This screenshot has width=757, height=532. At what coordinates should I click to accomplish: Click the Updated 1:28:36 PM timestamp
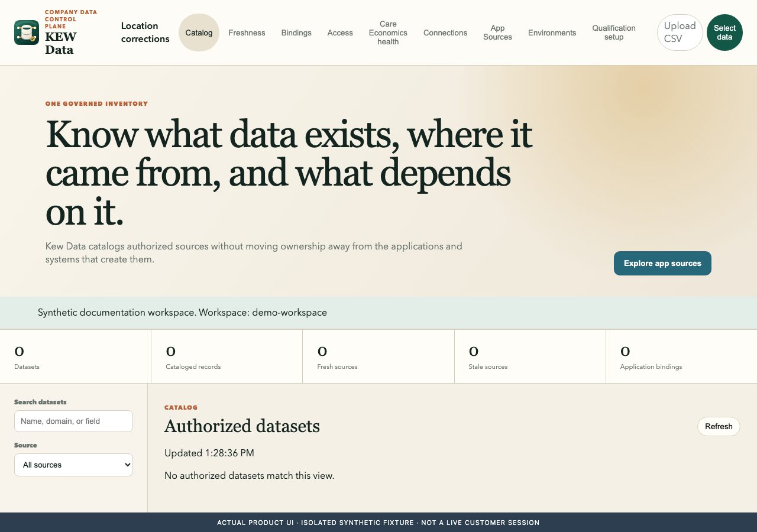coord(209,453)
